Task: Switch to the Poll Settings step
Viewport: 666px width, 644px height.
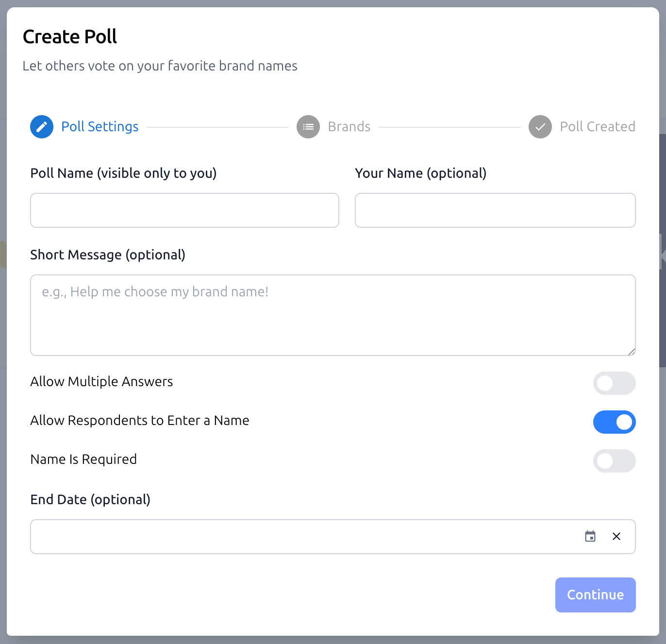Action: (x=100, y=127)
